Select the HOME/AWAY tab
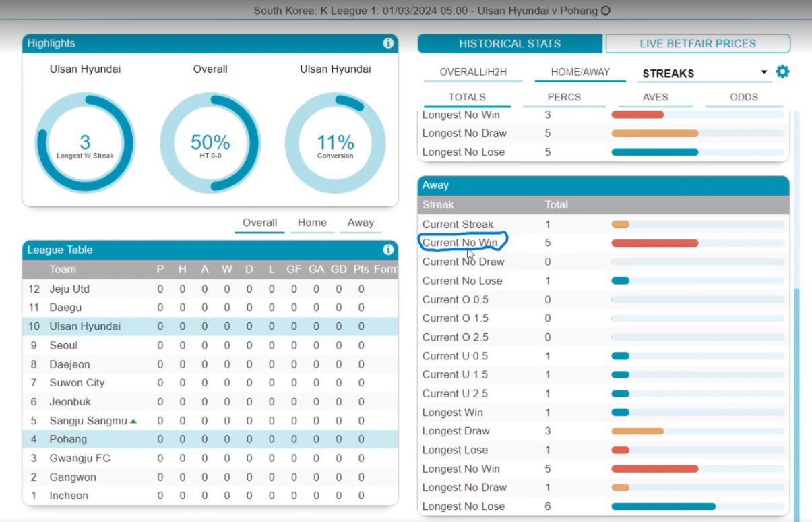The width and height of the screenshot is (812, 522). [x=580, y=71]
